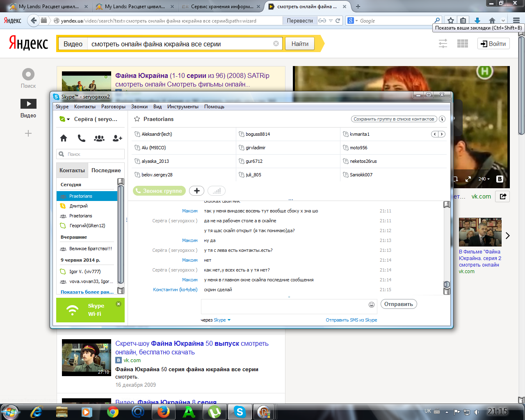This screenshot has height=420, width=525.
Task: Launch Google Chrome from the taskbar
Action: pos(113,411)
